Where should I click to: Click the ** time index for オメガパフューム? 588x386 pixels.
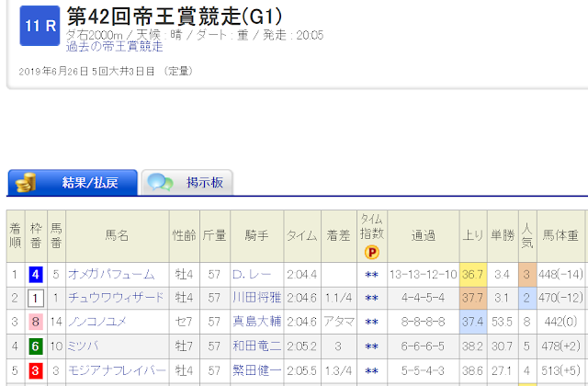371,276
